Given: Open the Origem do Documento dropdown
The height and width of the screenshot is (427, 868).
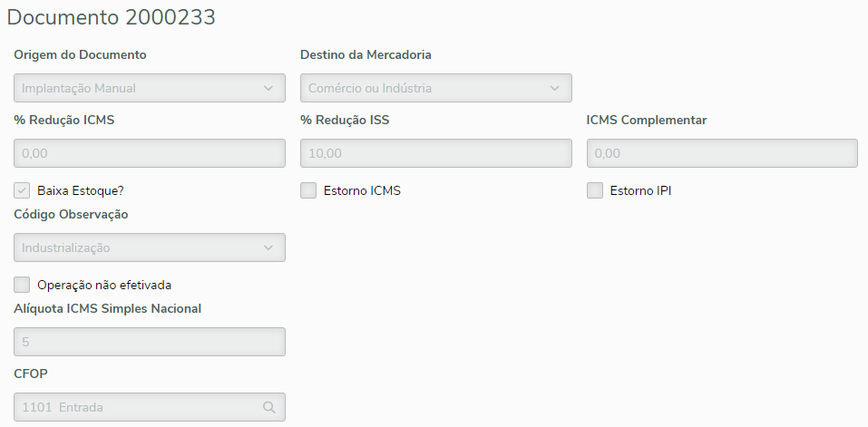Looking at the screenshot, I should [150, 88].
